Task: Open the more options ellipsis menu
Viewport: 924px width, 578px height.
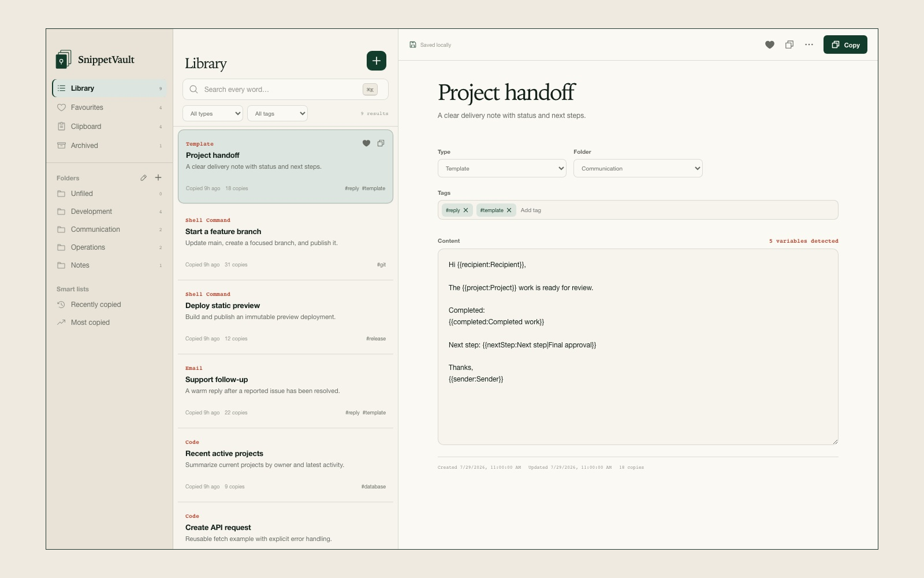Action: [809, 45]
